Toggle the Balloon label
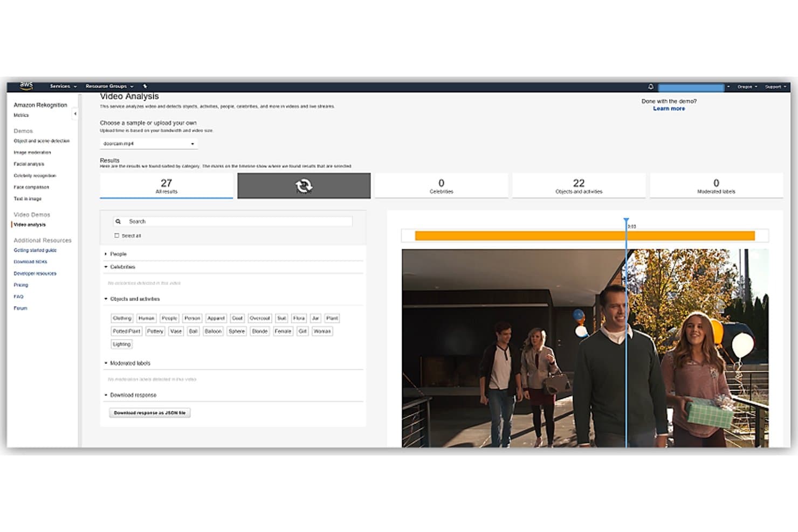This screenshot has height=532, width=798. [x=213, y=331]
